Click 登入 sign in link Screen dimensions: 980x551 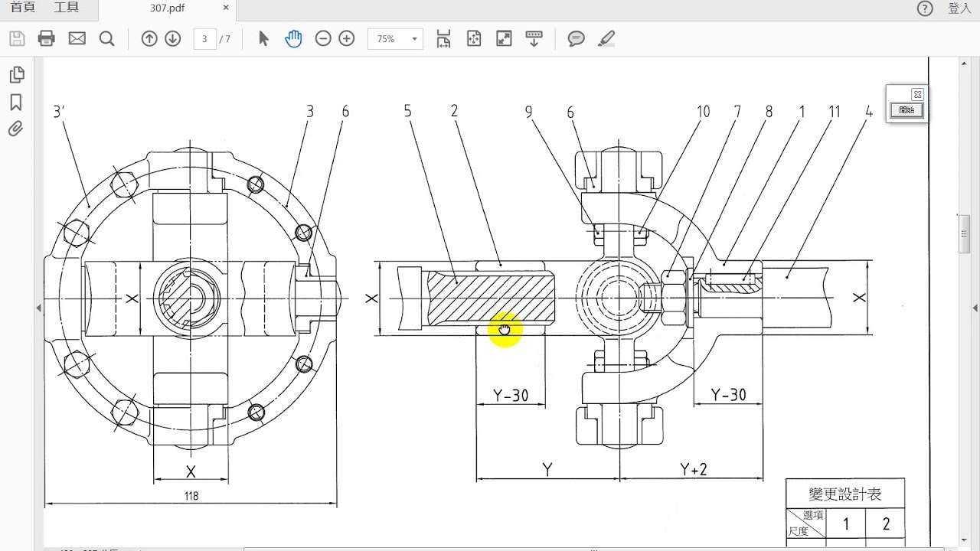click(959, 8)
